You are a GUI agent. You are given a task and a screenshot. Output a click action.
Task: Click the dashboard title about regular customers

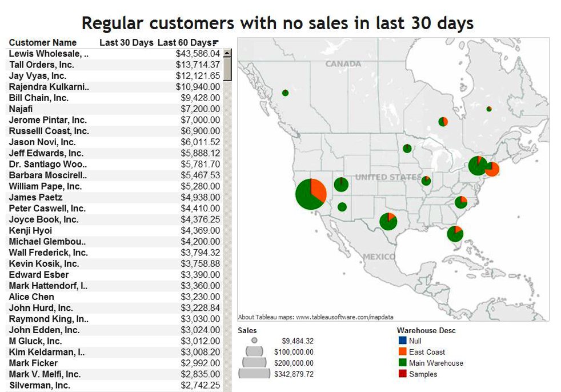278,23
